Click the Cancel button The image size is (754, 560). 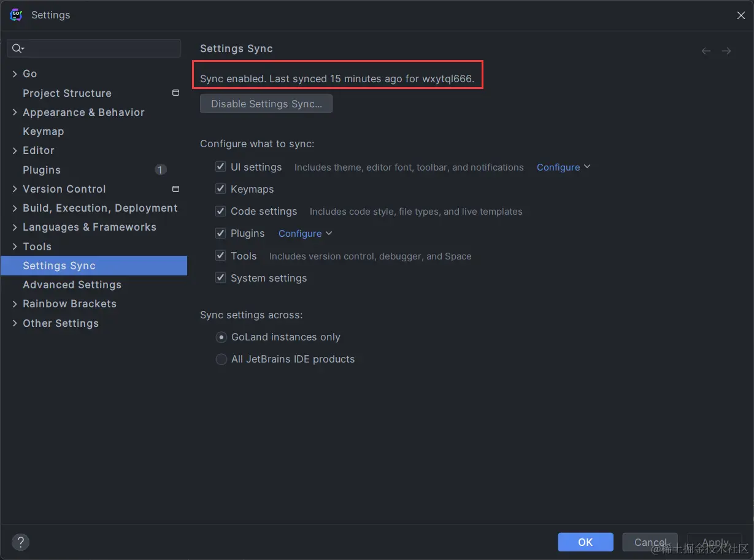650,542
